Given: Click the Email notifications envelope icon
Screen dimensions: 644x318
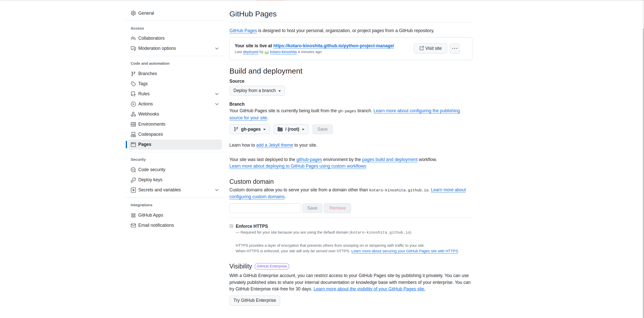Looking at the screenshot, I should (133, 225).
